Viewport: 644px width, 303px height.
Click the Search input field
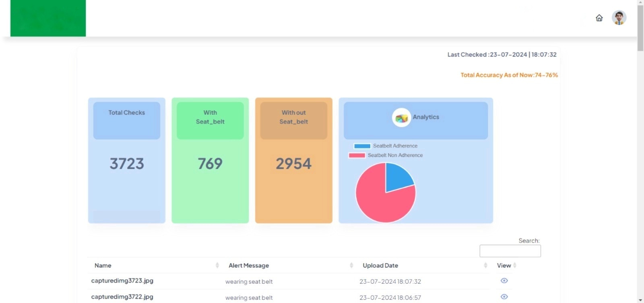[x=510, y=251]
